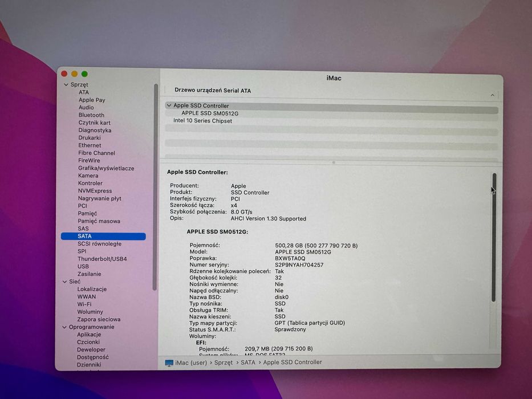Click SATA in the path bar
This screenshot has width=532, height=399.
[x=247, y=363]
